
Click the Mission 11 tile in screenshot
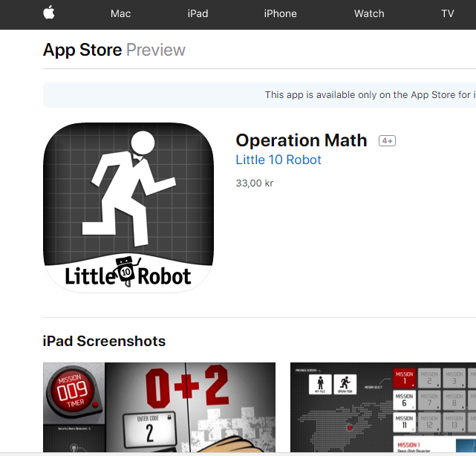(x=405, y=422)
